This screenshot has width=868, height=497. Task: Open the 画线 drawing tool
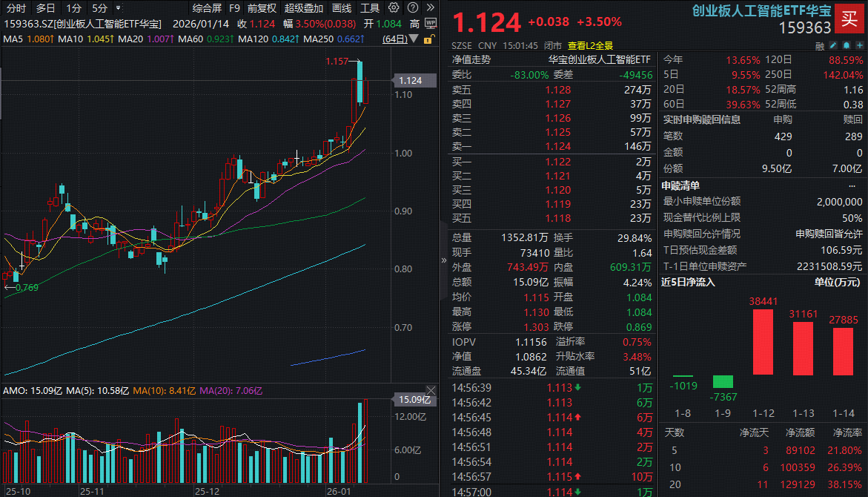(x=342, y=8)
